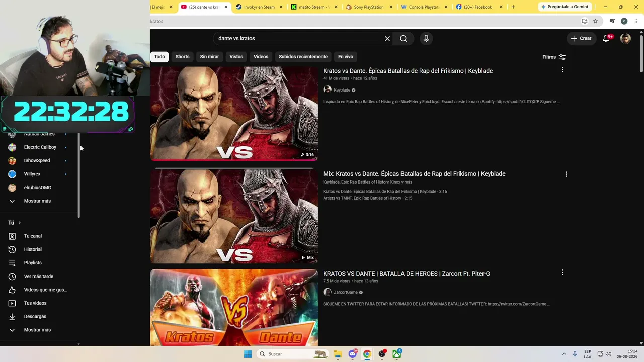Select the Videos filter chip
The image size is (644, 362).
pyautogui.click(x=261, y=57)
